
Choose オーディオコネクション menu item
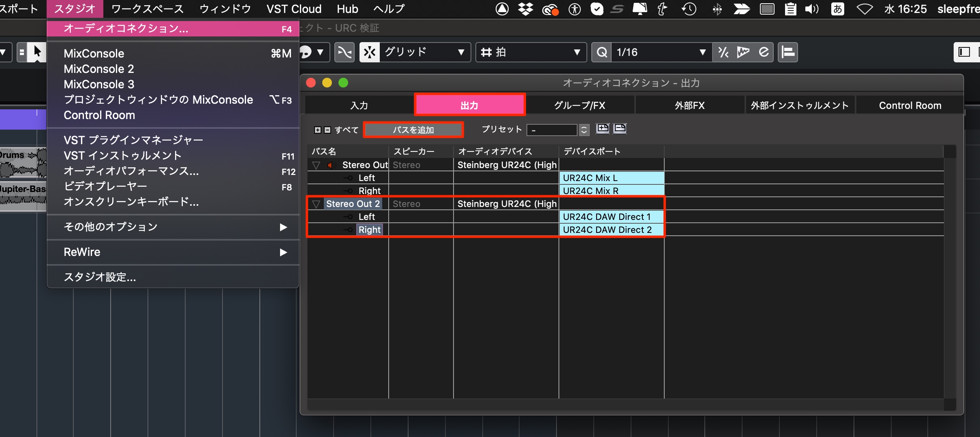coord(173,29)
